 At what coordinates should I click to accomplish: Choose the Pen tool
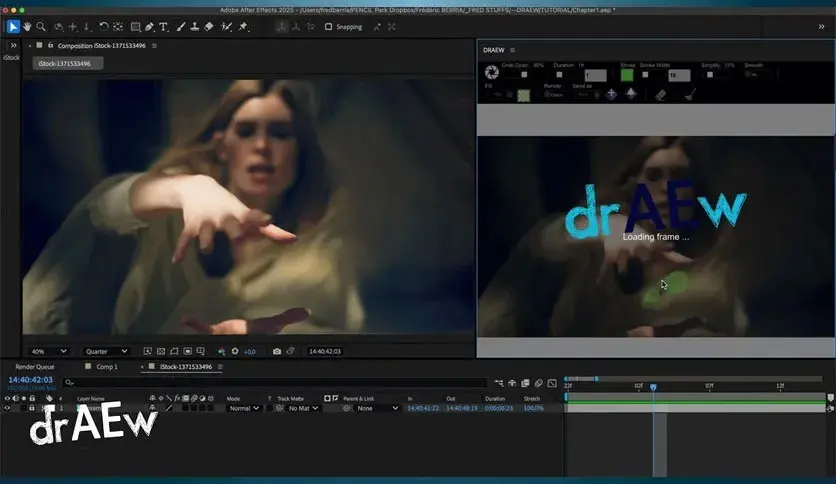(150, 27)
